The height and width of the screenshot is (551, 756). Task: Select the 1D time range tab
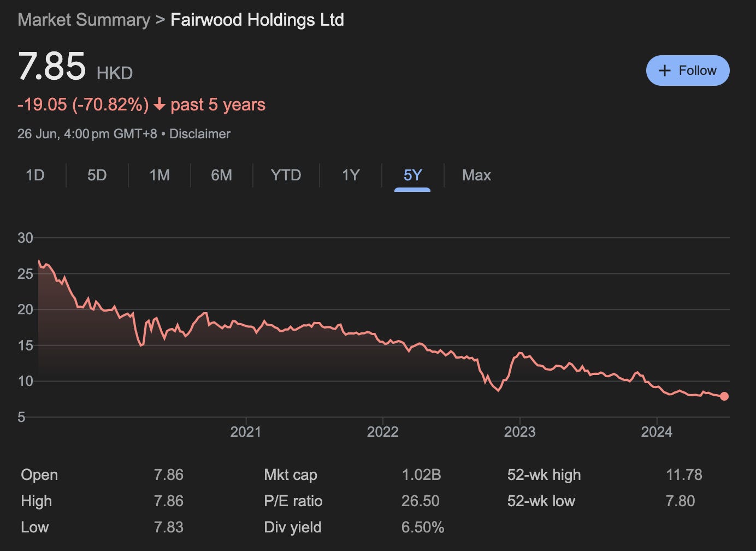[x=35, y=175]
